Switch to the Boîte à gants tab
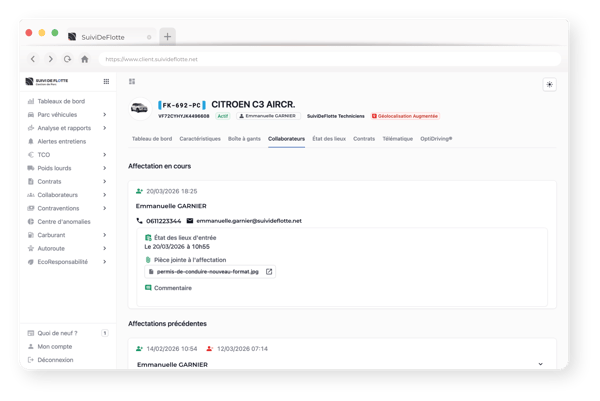This screenshot has width=600, height=401. point(244,139)
